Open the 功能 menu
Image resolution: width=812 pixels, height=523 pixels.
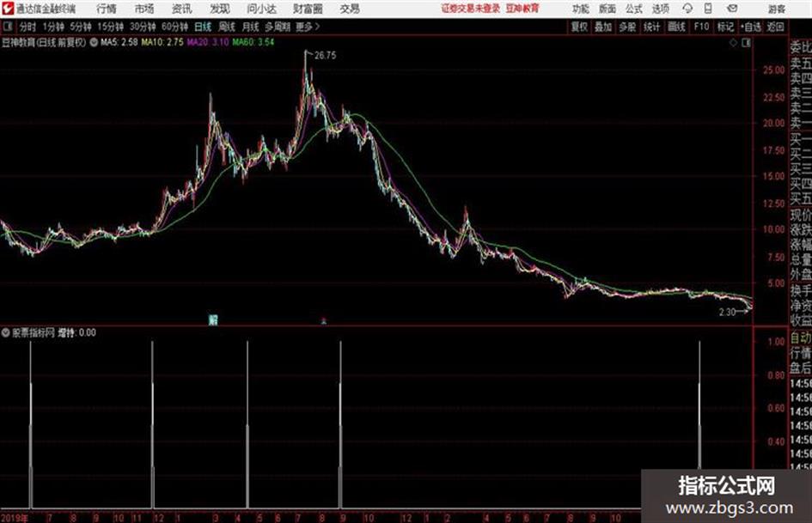(581, 9)
